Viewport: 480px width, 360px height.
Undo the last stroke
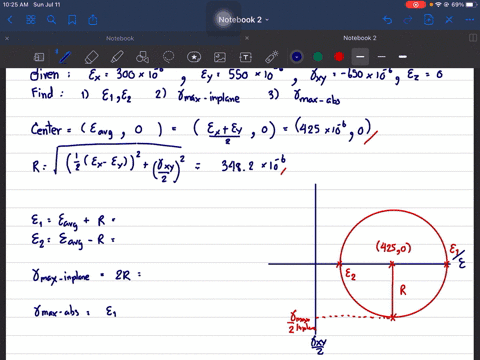click(387, 20)
